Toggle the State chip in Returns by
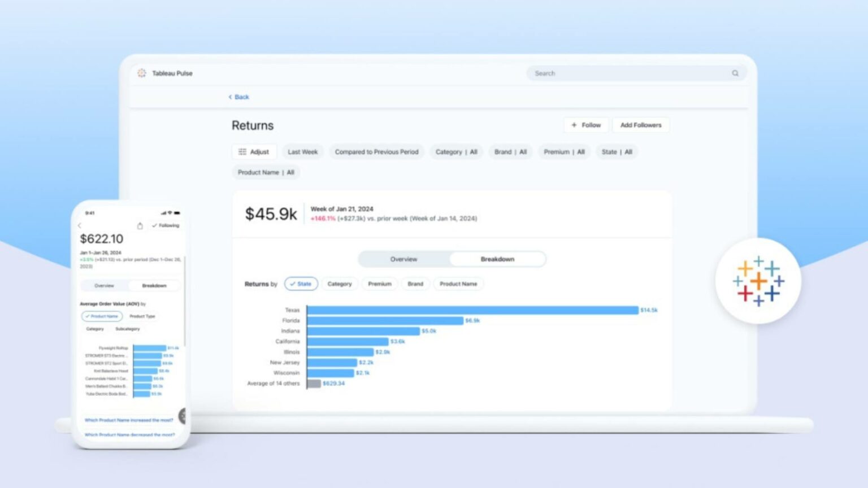This screenshot has width=868, height=488. (x=301, y=284)
